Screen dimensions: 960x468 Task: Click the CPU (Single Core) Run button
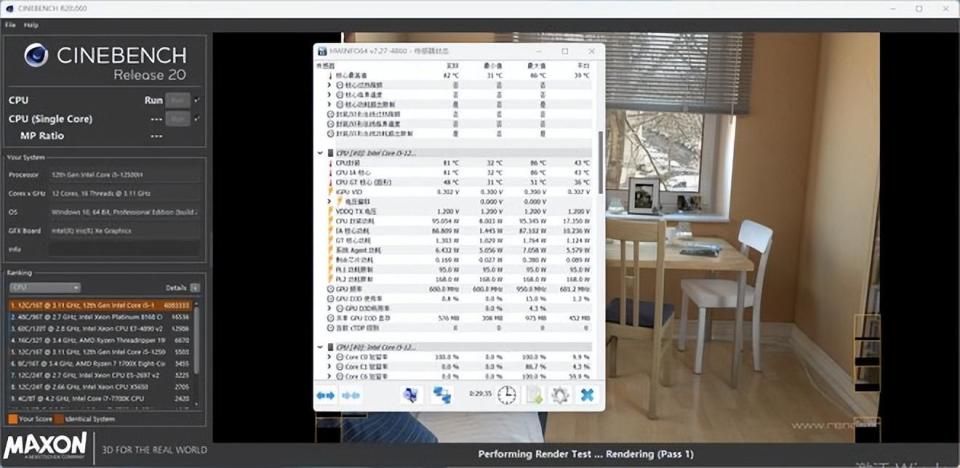pos(178,119)
